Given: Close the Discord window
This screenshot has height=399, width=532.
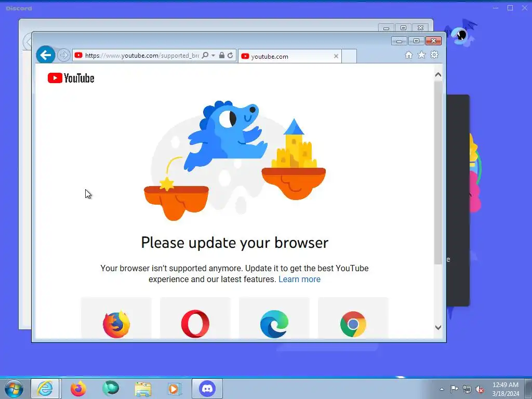Looking at the screenshot, I should (525, 8).
